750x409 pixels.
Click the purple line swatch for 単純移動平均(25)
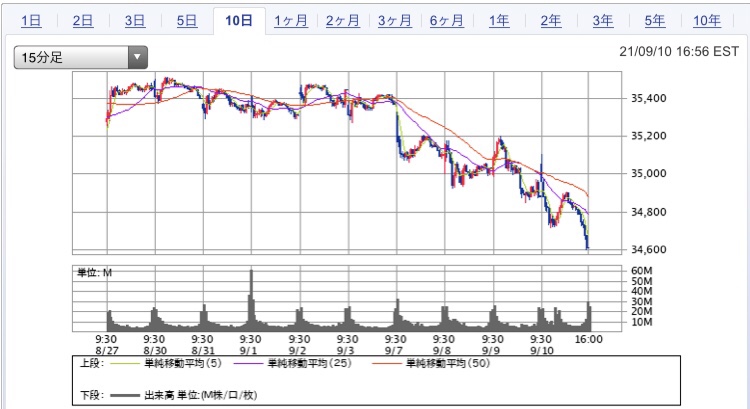[248, 364]
